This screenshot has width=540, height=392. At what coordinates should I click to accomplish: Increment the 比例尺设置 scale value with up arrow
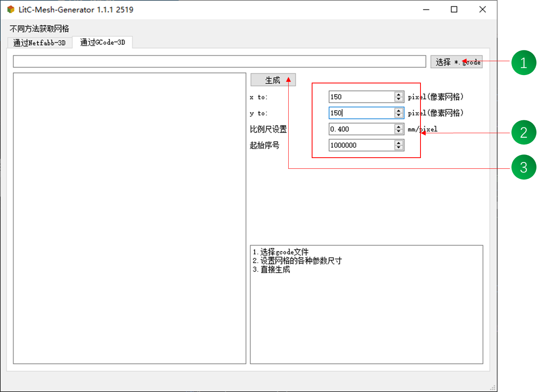[398, 126]
